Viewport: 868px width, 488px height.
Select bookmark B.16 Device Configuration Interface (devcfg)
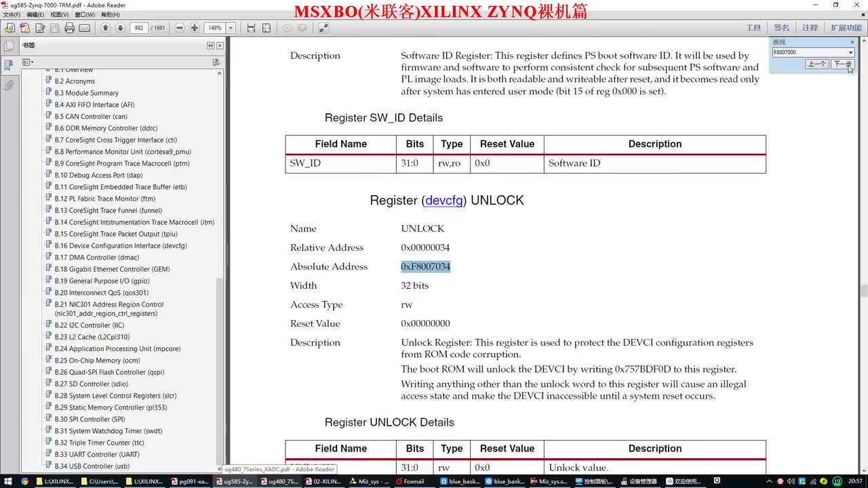121,245
